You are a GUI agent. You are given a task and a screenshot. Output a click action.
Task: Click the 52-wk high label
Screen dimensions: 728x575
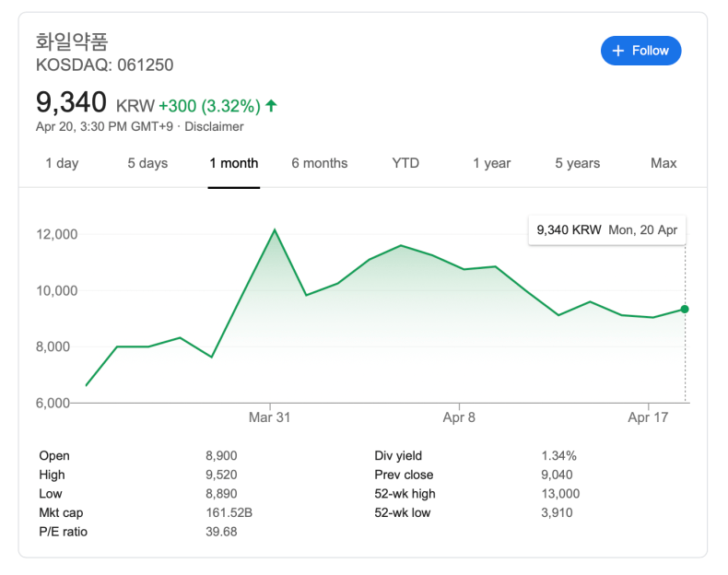coord(405,494)
